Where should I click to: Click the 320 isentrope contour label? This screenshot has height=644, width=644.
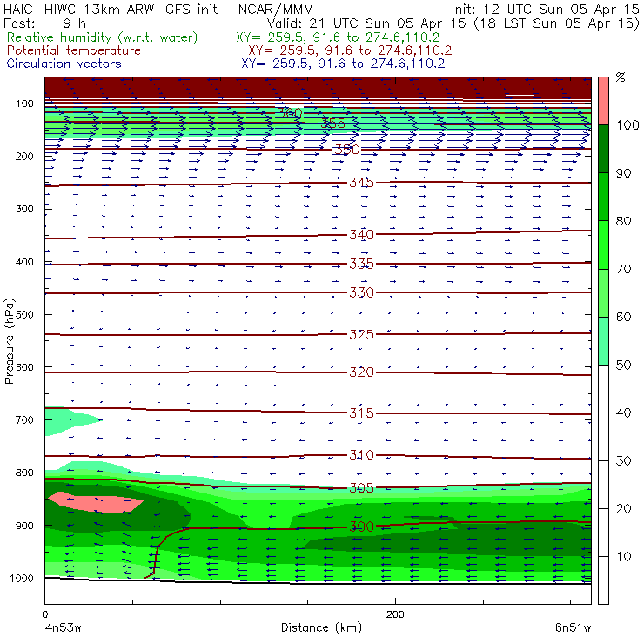pyautogui.click(x=361, y=372)
